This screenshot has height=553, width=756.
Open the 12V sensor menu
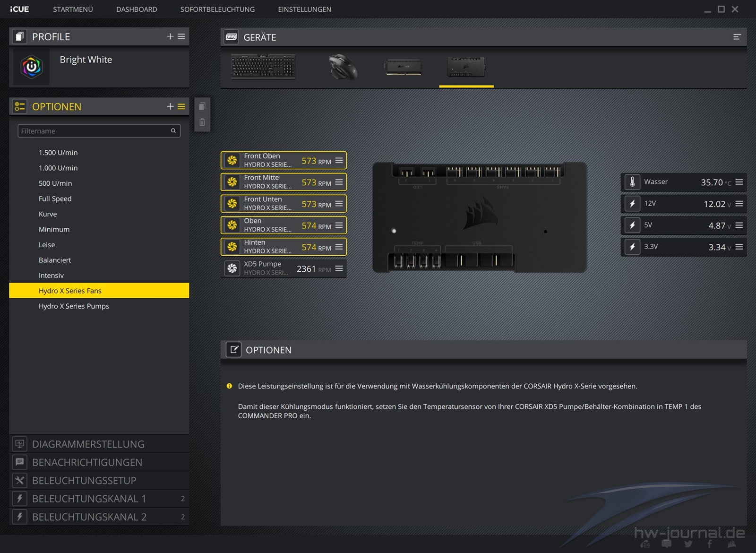[x=739, y=204]
